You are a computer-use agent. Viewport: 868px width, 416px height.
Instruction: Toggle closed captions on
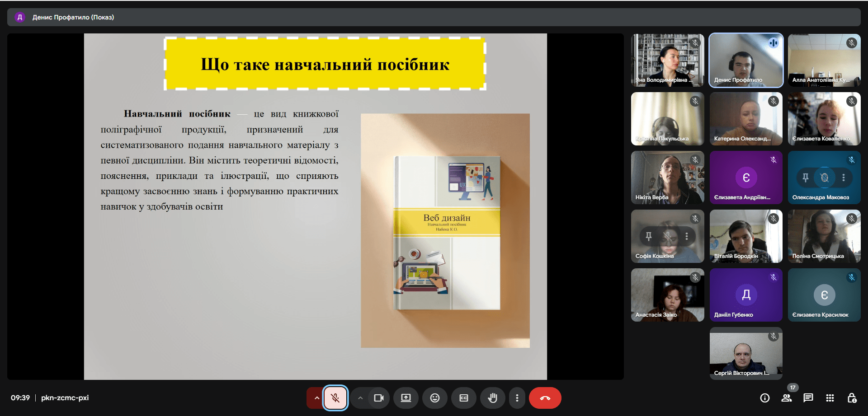click(x=463, y=398)
